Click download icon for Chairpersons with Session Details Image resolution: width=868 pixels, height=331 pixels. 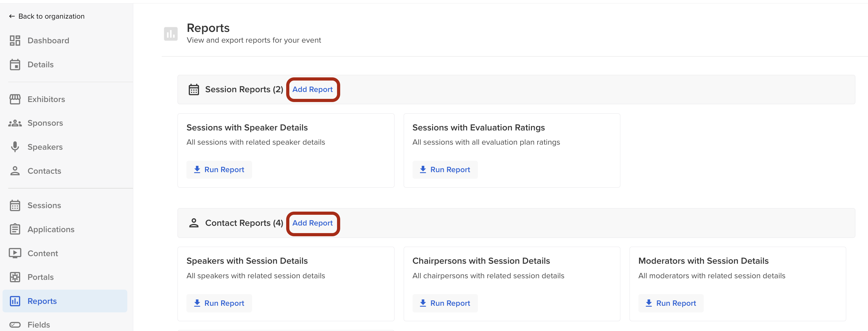423,303
